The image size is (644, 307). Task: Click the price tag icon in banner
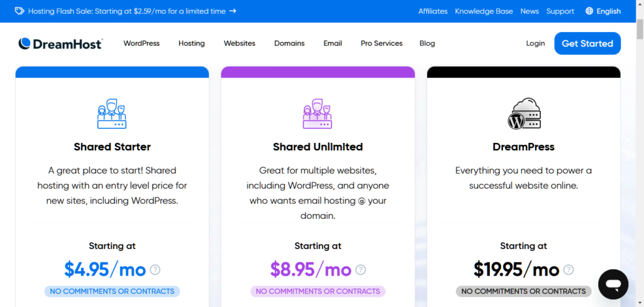[19, 11]
